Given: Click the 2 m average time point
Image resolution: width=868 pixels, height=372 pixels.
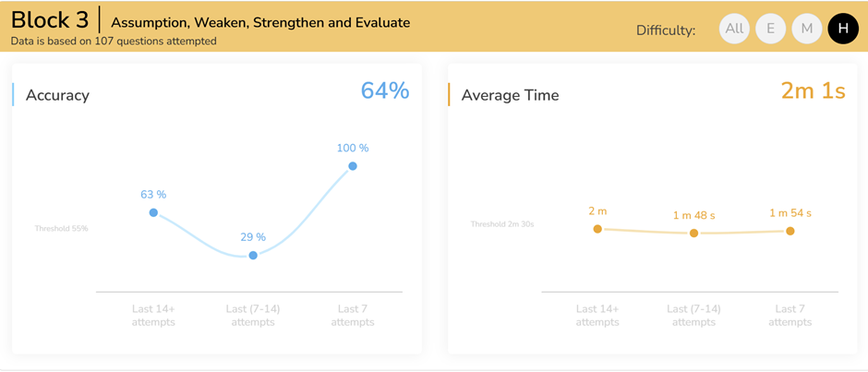Looking at the screenshot, I should point(597,229).
